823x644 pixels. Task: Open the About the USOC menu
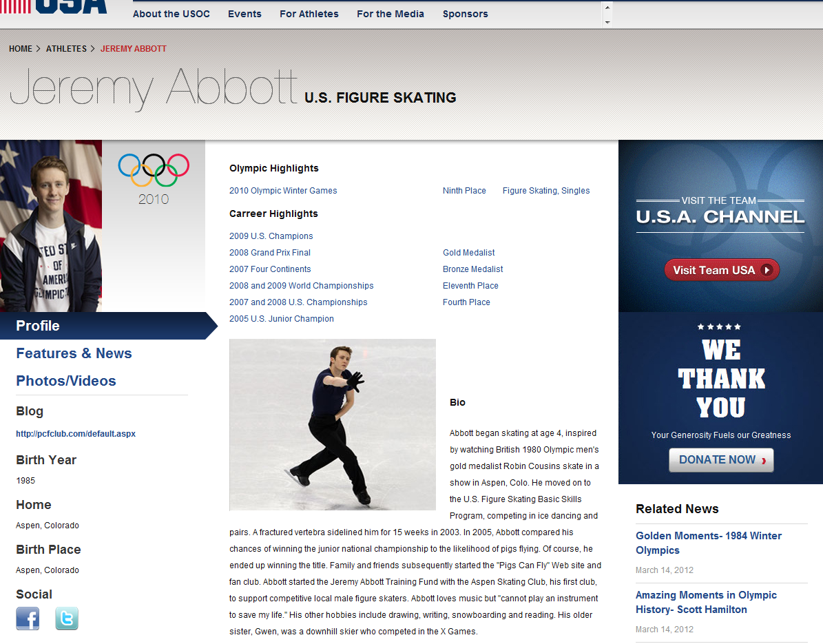(171, 14)
